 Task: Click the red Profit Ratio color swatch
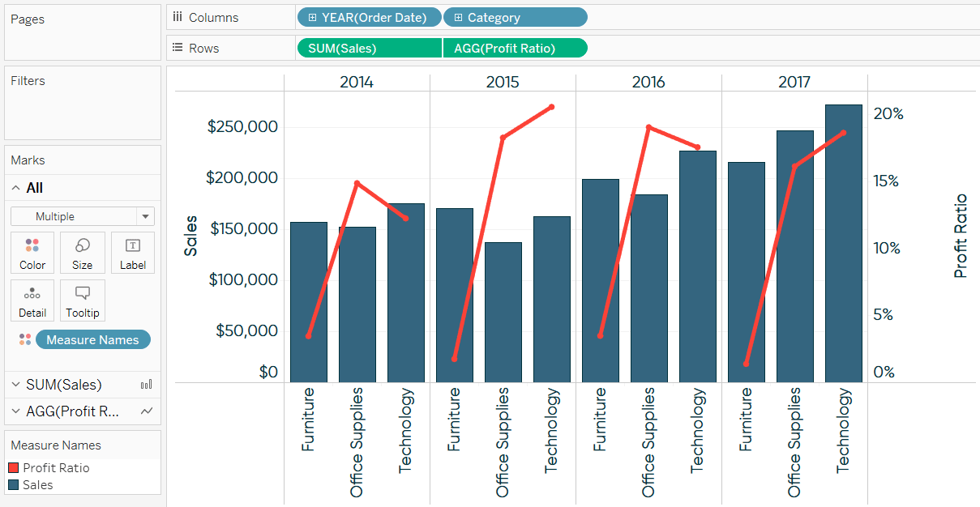click(x=14, y=467)
